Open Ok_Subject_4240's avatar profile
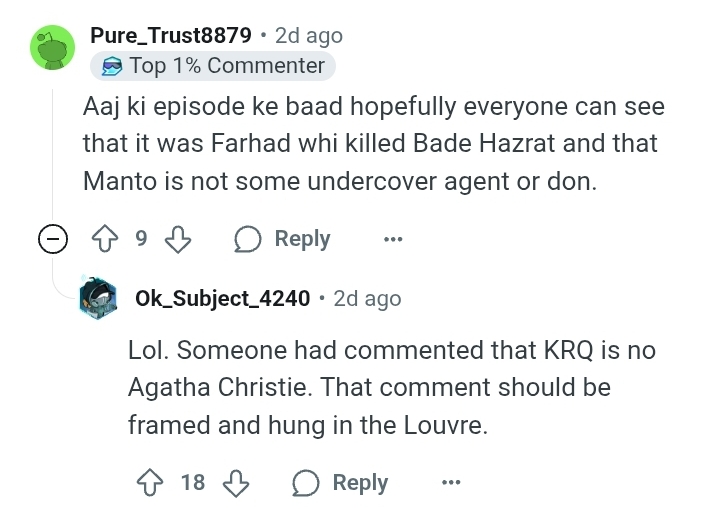Image resolution: width=719 pixels, height=509 pixels. [102, 297]
